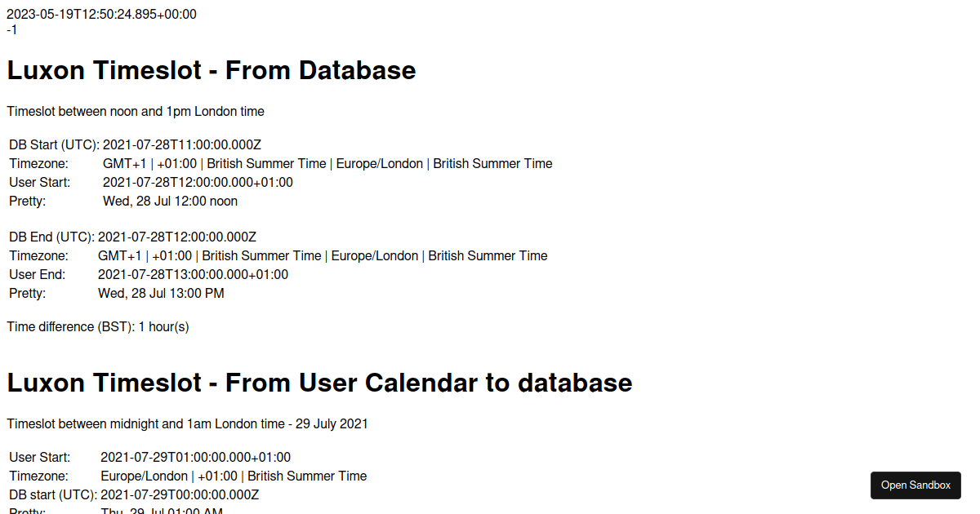Select the Pretty value Wed, 28 Jul 12:00 noon
The image size is (980, 514).
coord(170,200)
